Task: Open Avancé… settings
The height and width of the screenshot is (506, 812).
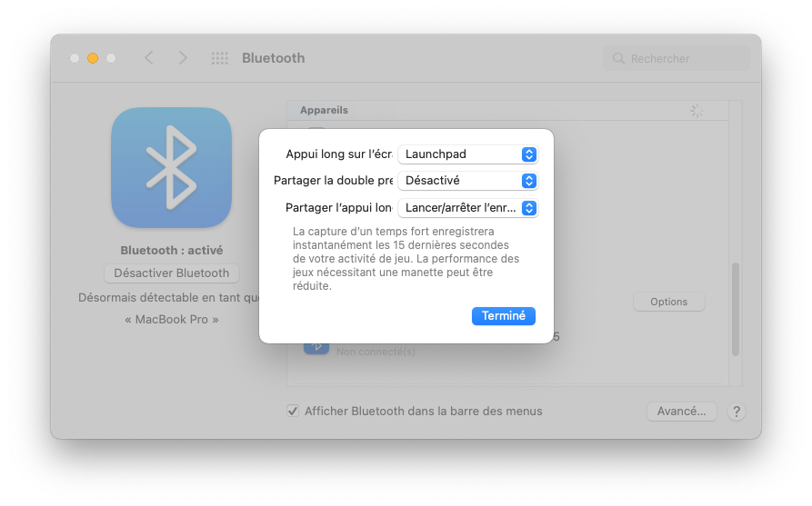Action: (681, 412)
